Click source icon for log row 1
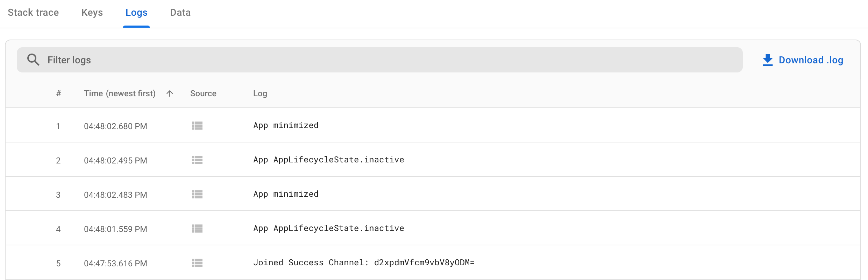The width and height of the screenshot is (868, 280). point(197,126)
